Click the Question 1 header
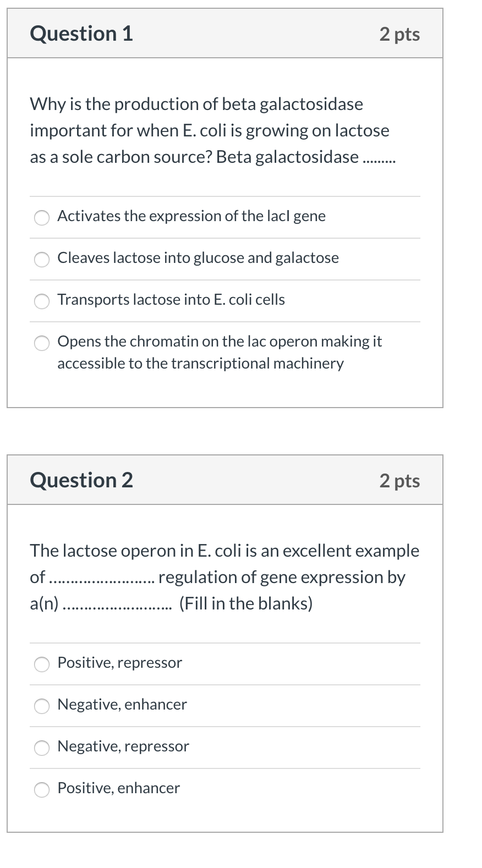The image size is (482, 868). click(81, 33)
